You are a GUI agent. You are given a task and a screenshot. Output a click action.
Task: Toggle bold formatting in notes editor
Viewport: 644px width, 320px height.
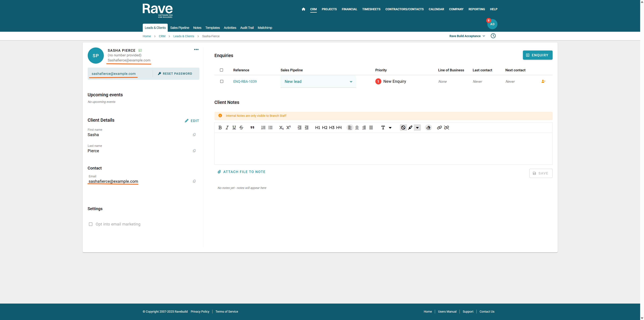[x=220, y=128]
